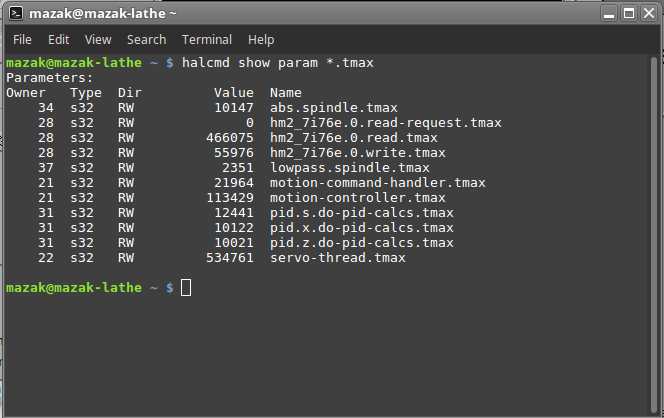
Task: Click the cursor block at the prompt
Action: pyautogui.click(x=186, y=288)
